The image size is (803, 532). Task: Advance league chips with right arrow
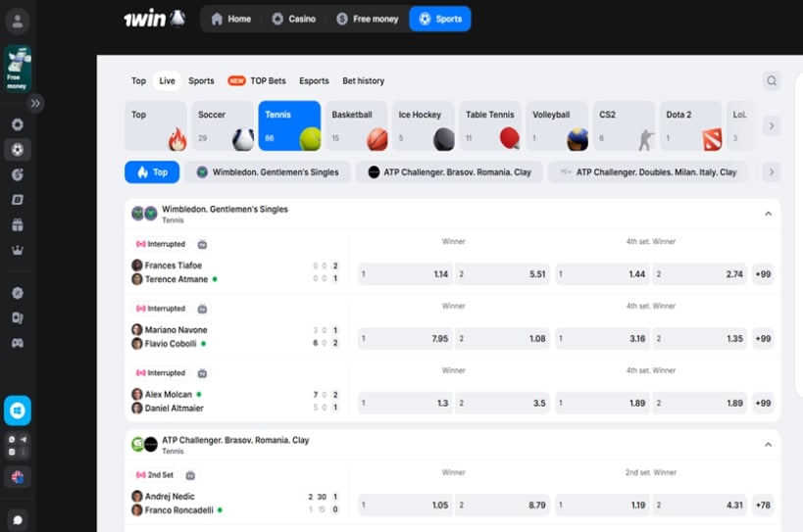click(x=772, y=172)
